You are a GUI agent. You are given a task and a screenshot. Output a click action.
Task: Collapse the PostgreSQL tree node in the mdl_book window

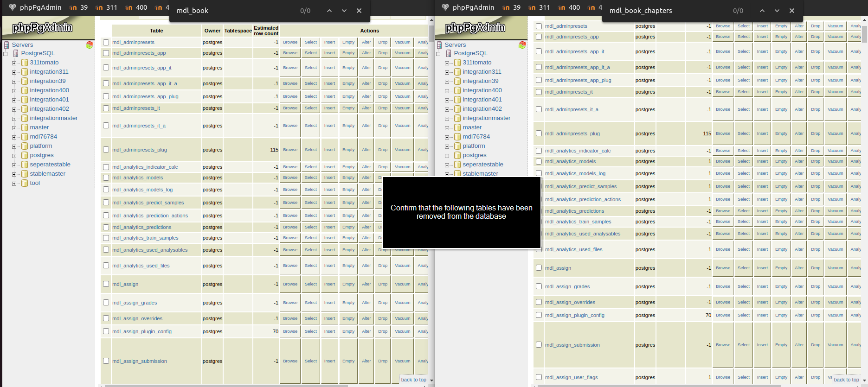pyautogui.click(x=5, y=54)
